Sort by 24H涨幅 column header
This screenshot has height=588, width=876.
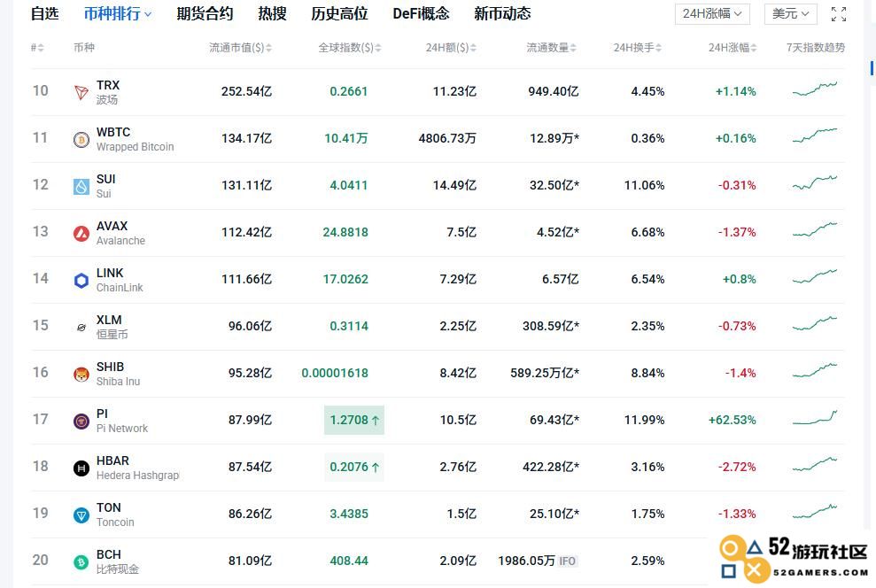tap(733, 48)
